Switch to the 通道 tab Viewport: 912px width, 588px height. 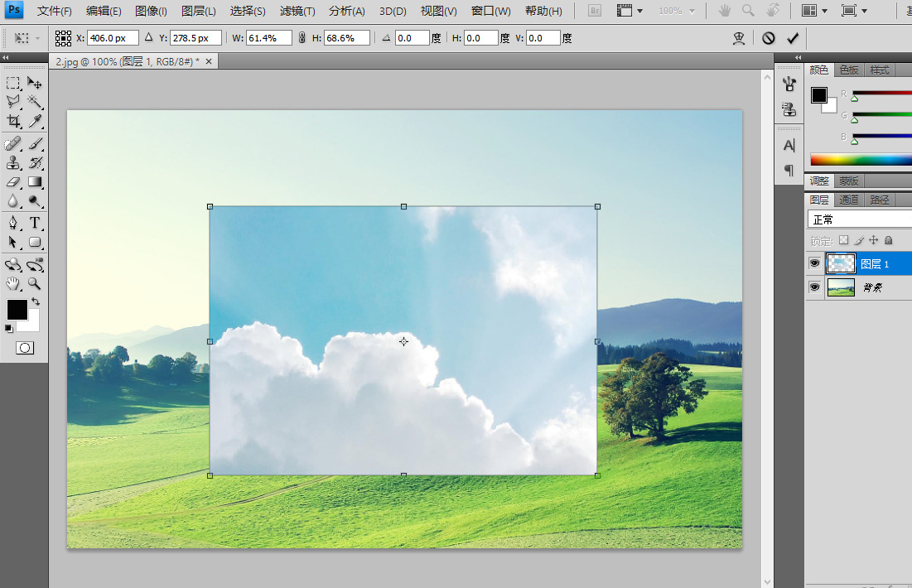point(849,200)
